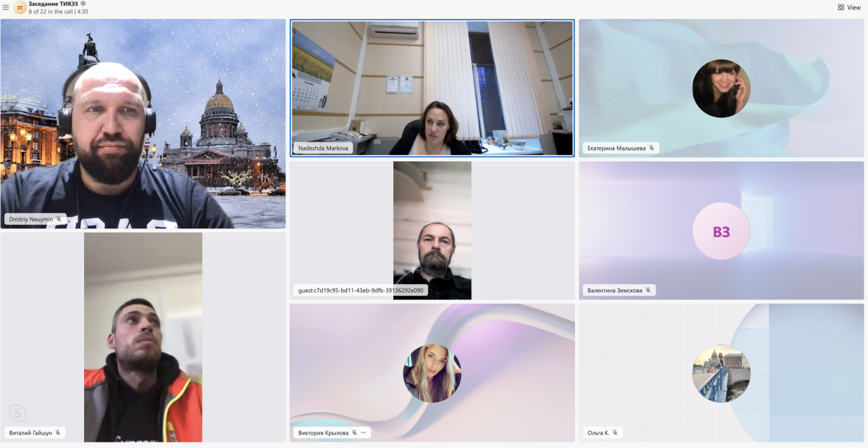This screenshot has width=868, height=448.
Task: Select Nadezhda Markova's name label
Action: click(323, 148)
